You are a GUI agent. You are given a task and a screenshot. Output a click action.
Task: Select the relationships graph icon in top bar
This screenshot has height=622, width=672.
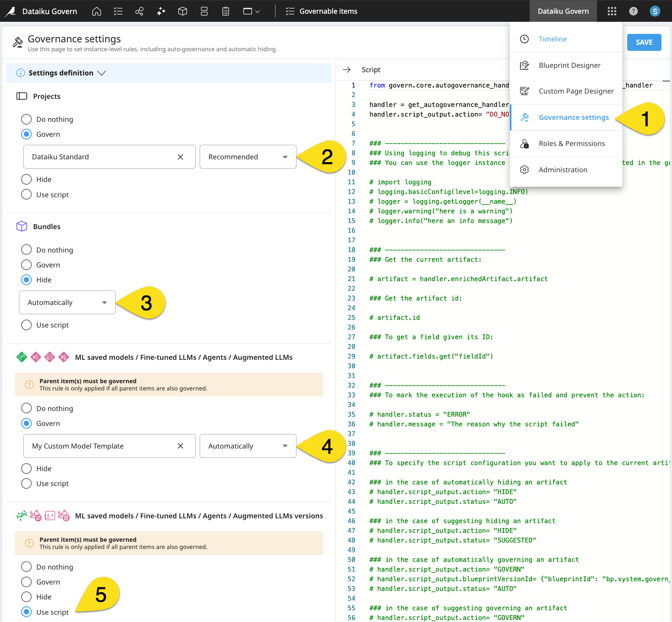[x=139, y=11]
